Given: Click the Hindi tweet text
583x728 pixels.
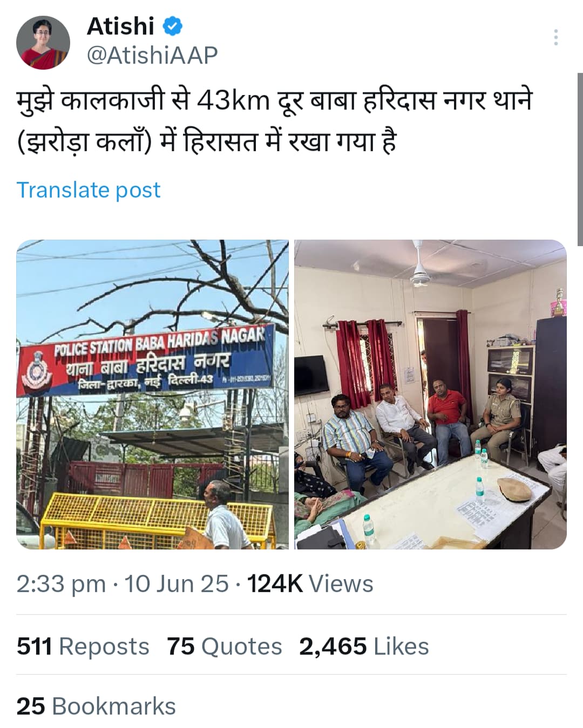Looking at the screenshot, I should pyautogui.click(x=274, y=121).
